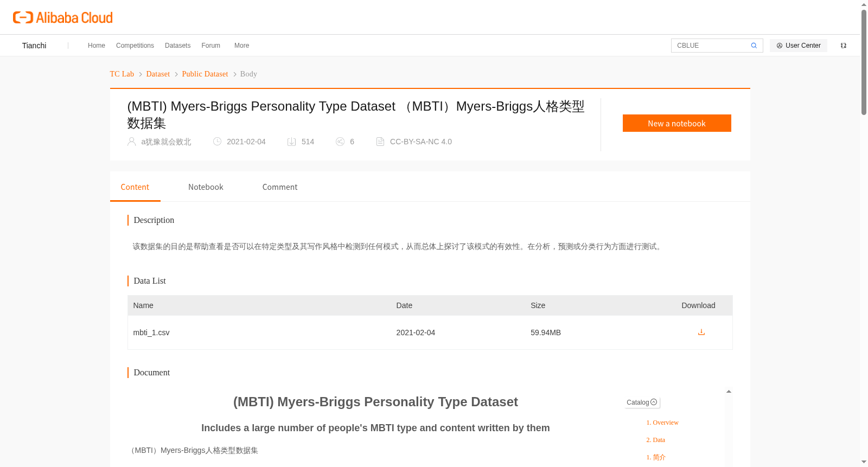
Task: Click the CC-BY-SA-NC 4.0 license text
Action: point(421,142)
